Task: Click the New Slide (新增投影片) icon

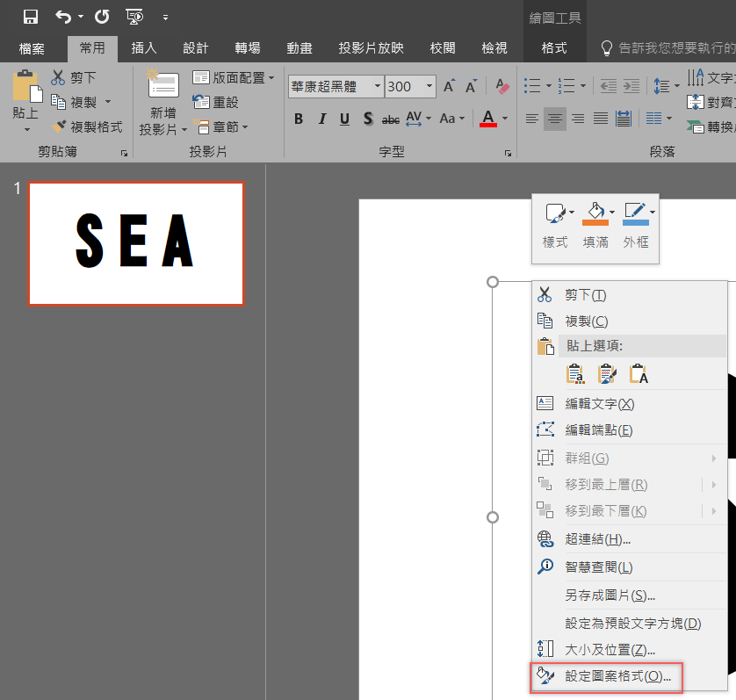Action: click(162, 85)
